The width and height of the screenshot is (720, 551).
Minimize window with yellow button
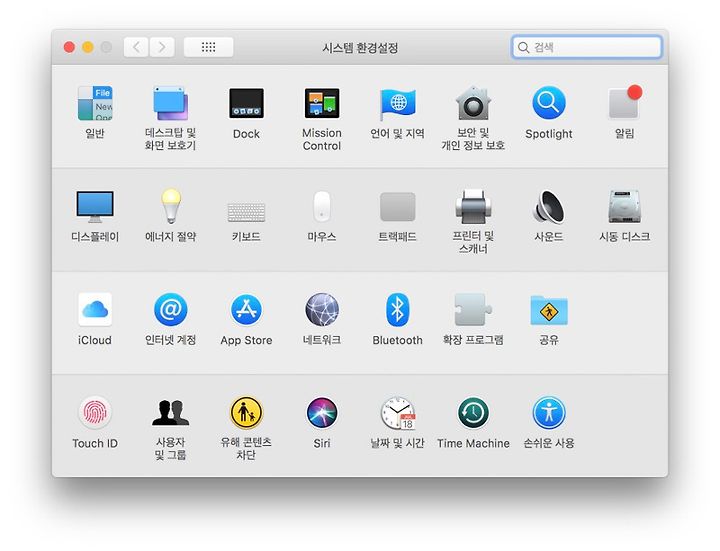point(88,47)
